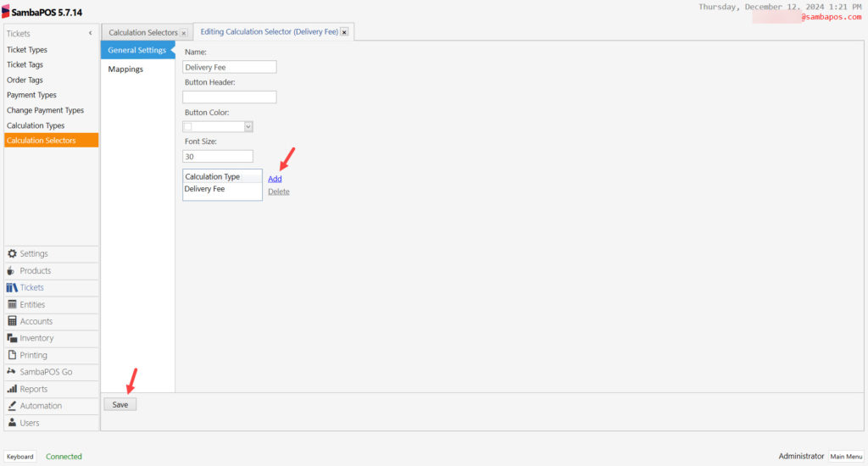This screenshot has height=466, width=868.
Task: Close the Editing Calculation Selector tab
Action: [344, 32]
